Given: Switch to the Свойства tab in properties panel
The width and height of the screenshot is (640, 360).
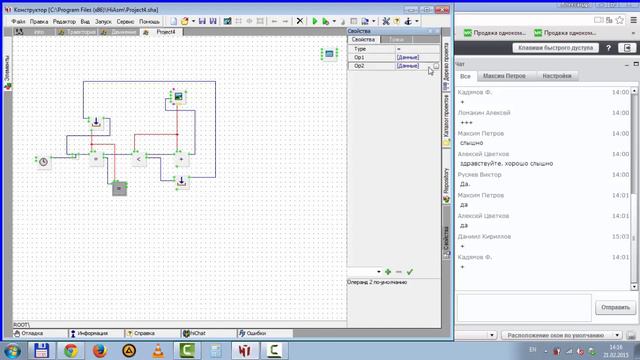Looking at the screenshot, I should point(363,40).
